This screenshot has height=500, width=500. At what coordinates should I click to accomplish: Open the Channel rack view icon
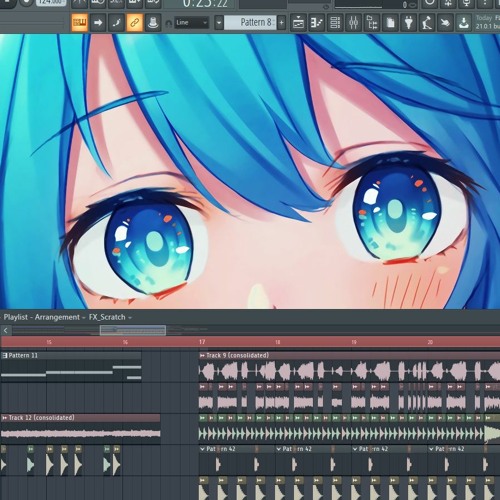(x=335, y=23)
